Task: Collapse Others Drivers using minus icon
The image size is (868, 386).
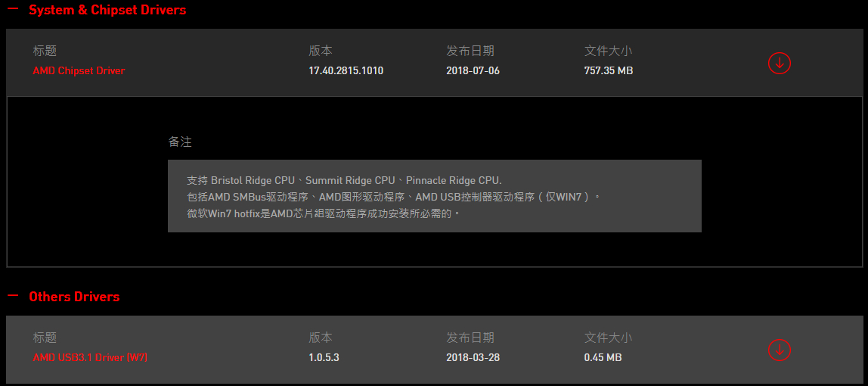Action: (13, 296)
